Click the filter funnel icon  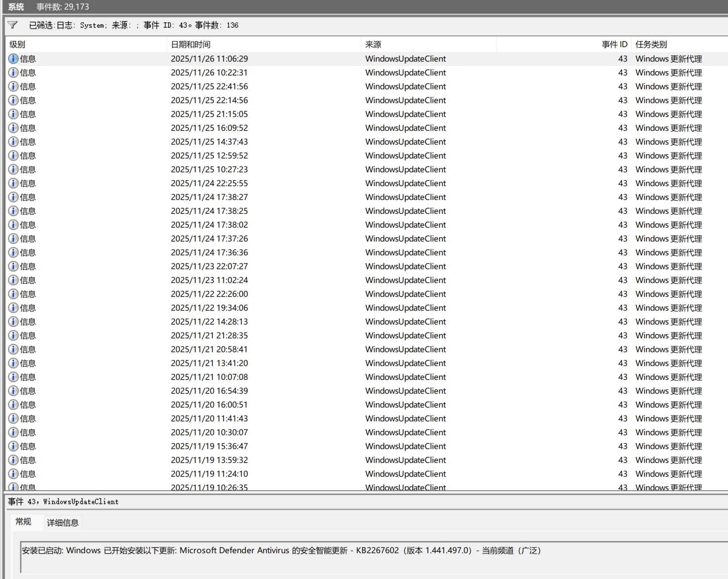(13, 25)
